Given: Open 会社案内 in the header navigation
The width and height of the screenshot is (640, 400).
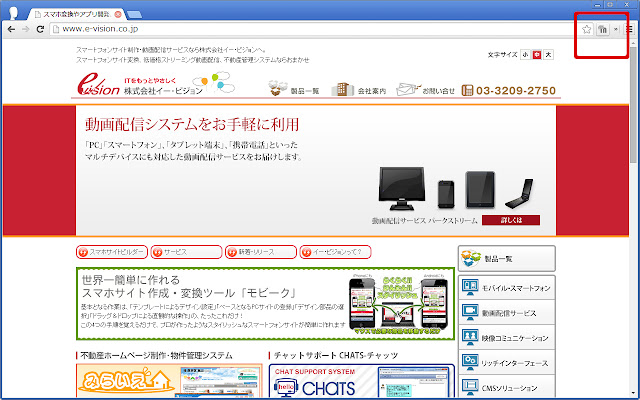Looking at the screenshot, I should pyautogui.click(x=372, y=91).
